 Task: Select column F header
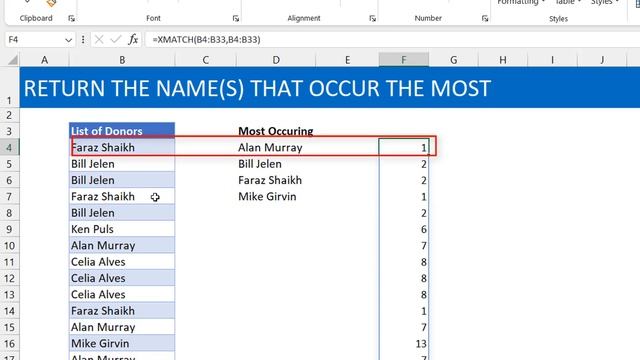tap(404, 60)
